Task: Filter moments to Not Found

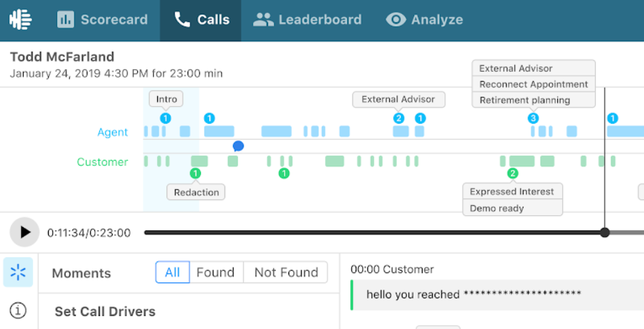Action: coord(286,272)
